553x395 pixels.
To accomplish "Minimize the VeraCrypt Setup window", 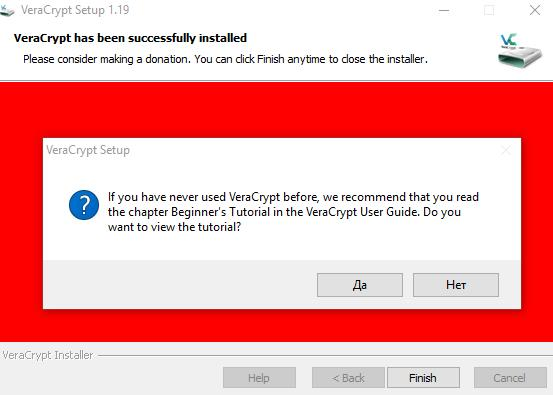I will pos(444,11).
